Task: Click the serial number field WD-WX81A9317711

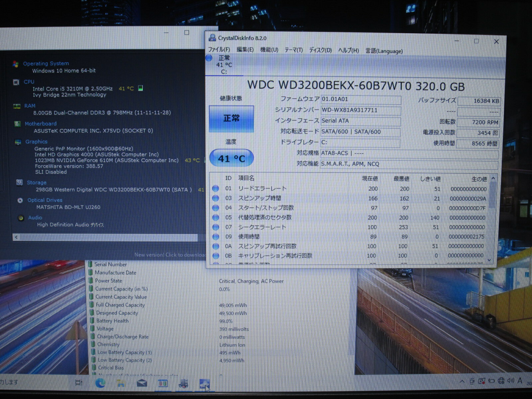Action: point(361,110)
